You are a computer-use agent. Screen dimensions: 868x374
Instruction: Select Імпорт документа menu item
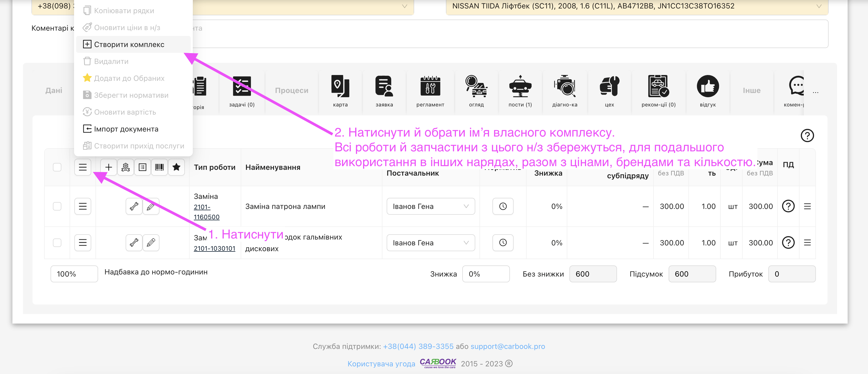(126, 129)
